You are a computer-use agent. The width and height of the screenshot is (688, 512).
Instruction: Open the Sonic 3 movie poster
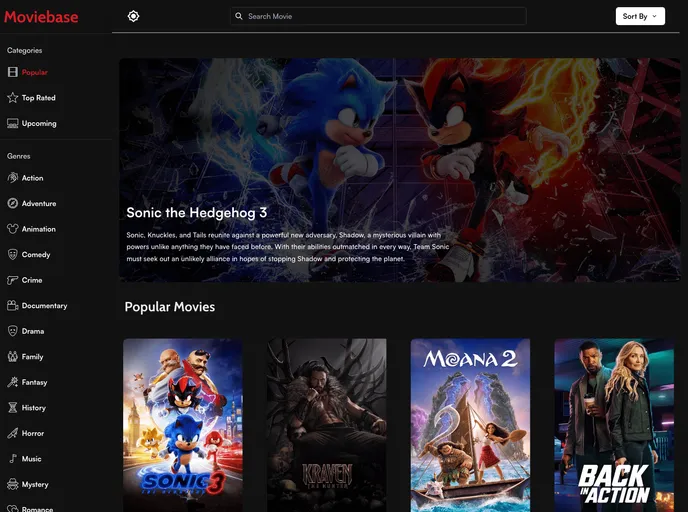coord(183,425)
